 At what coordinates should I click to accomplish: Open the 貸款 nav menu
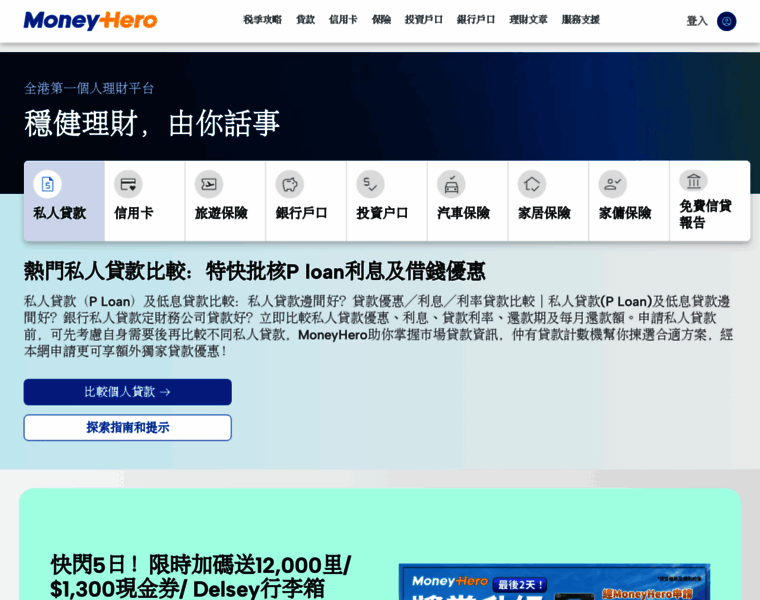pyautogui.click(x=305, y=20)
